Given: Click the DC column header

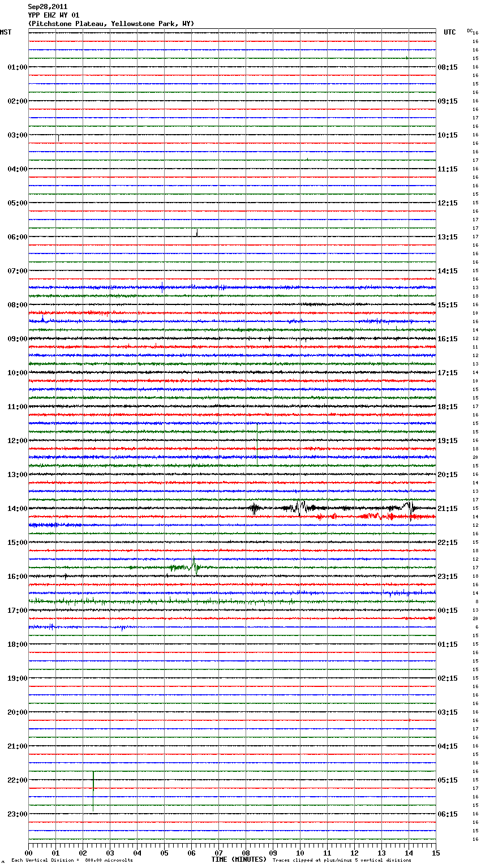Looking at the screenshot, I should 470,31.
